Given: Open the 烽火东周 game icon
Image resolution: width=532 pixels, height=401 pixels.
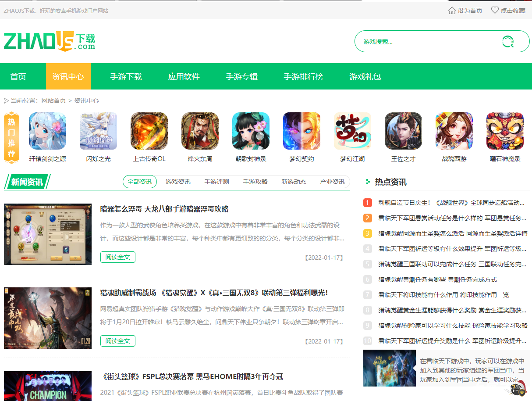Looking at the screenshot, I should 200,131.
